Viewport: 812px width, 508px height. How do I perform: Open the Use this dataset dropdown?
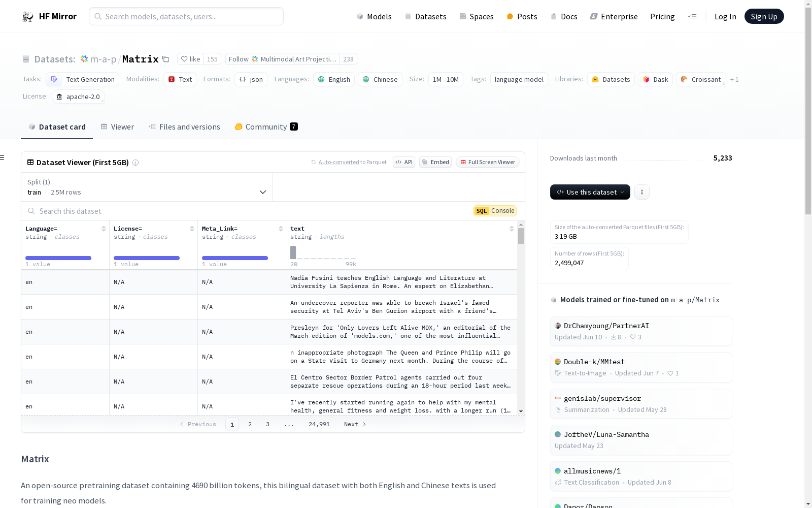coord(590,192)
